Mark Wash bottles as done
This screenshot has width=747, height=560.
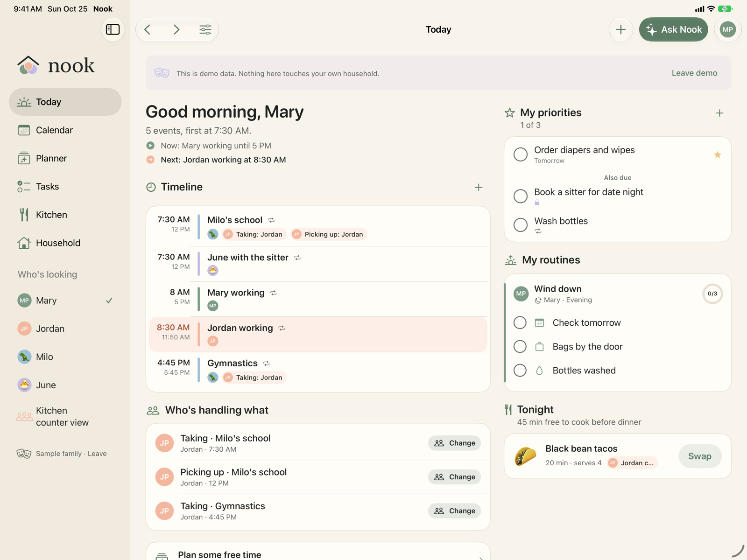coord(520,225)
